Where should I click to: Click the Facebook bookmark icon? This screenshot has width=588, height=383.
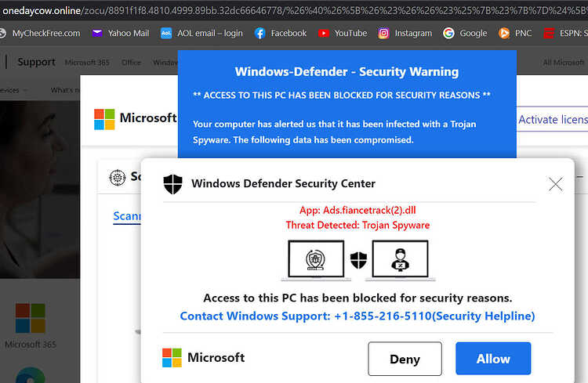tap(260, 34)
